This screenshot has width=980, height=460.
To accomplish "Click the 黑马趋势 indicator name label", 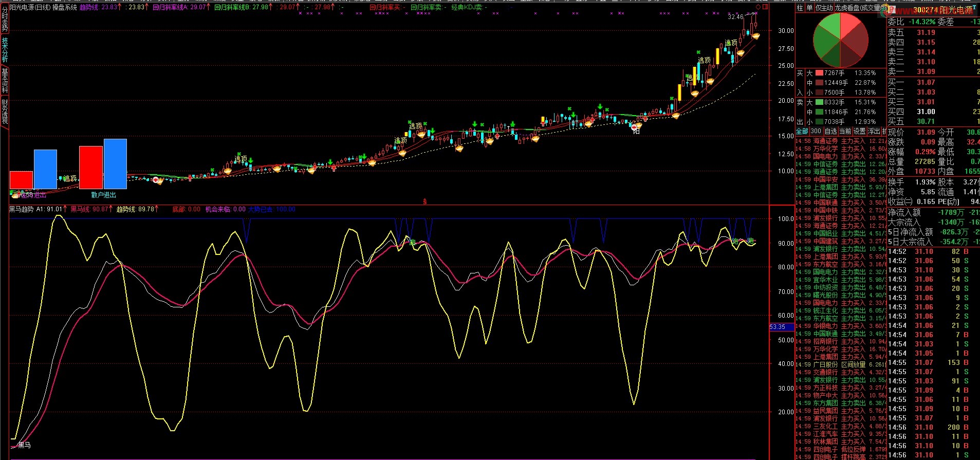I will click(x=21, y=209).
